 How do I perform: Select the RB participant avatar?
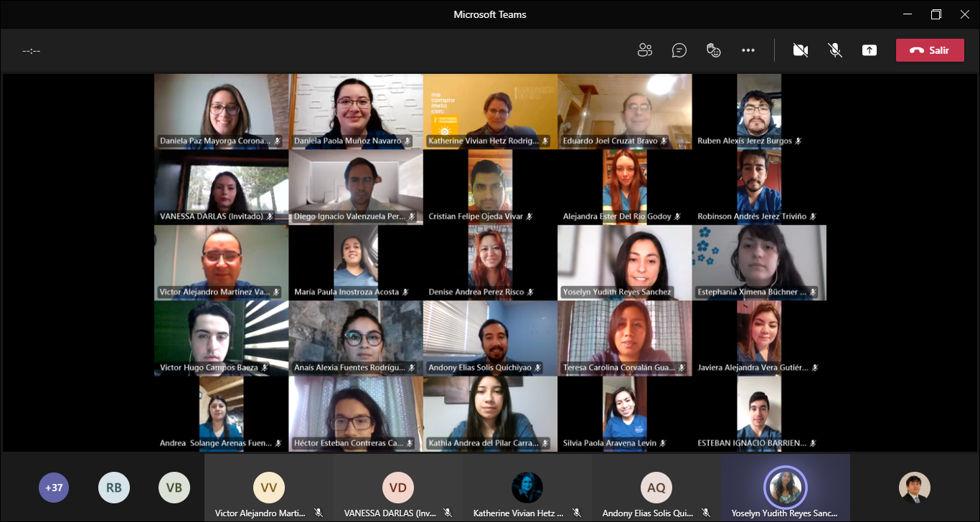pos(114,488)
